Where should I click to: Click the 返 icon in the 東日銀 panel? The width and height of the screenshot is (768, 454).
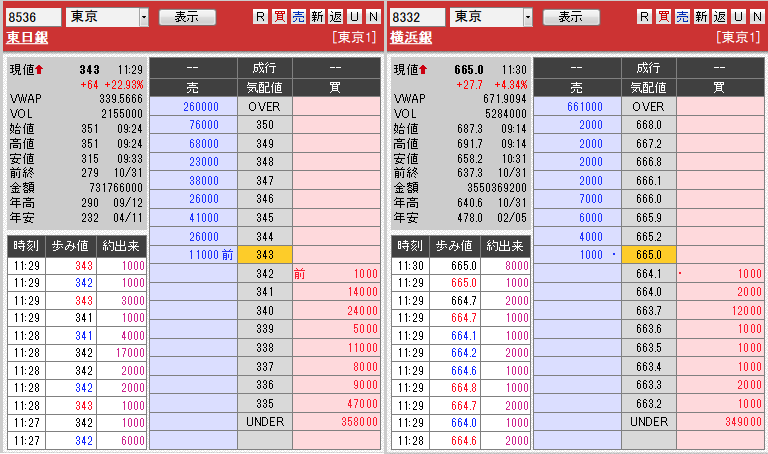click(x=336, y=17)
